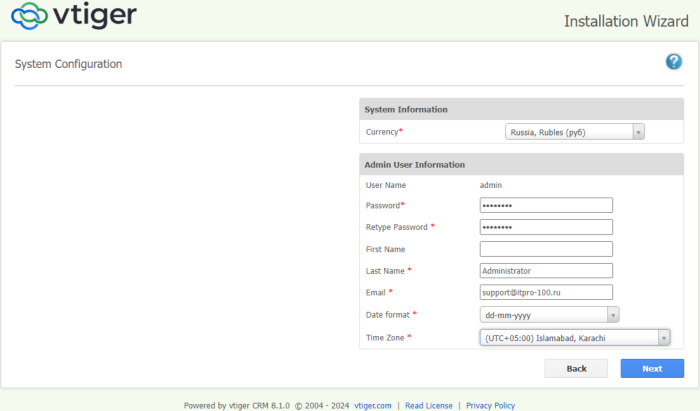The height and width of the screenshot is (411, 700).
Task: Click the System Configuration heading
Action: point(68,64)
